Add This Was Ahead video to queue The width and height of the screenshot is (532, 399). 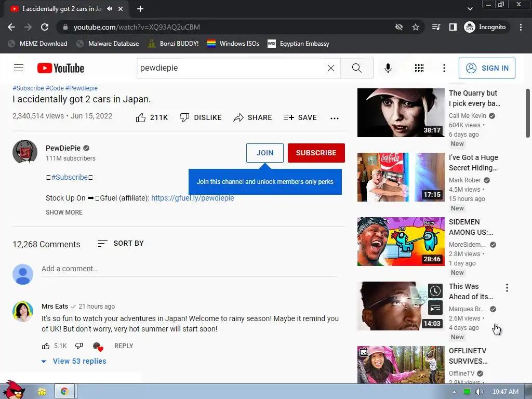point(435,308)
